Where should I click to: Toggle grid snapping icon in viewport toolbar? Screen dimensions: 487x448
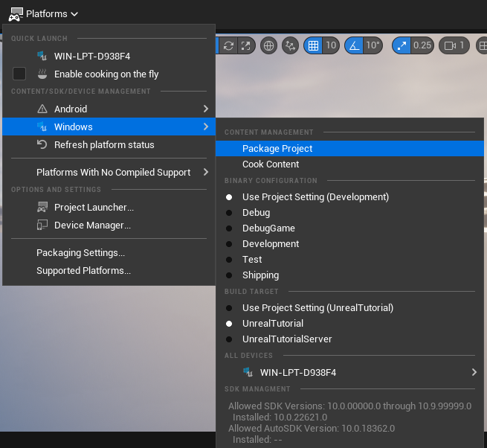pyautogui.click(x=314, y=45)
